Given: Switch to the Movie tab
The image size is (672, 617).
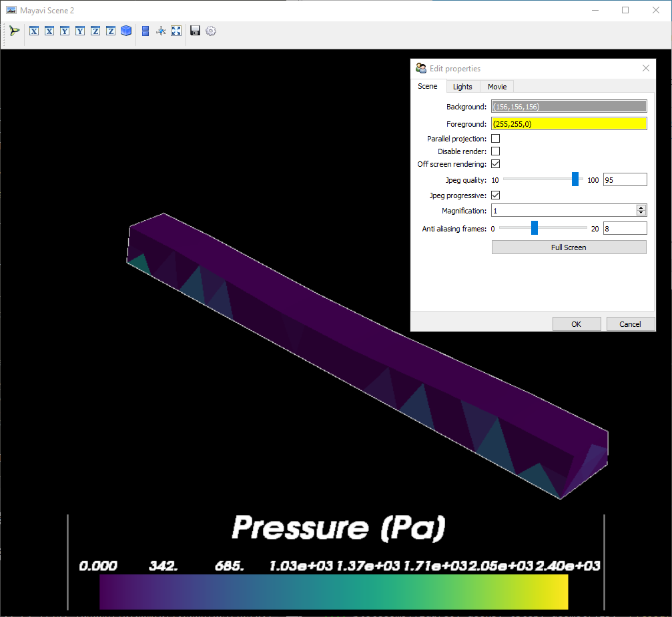Looking at the screenshot, I should [496, 86].
